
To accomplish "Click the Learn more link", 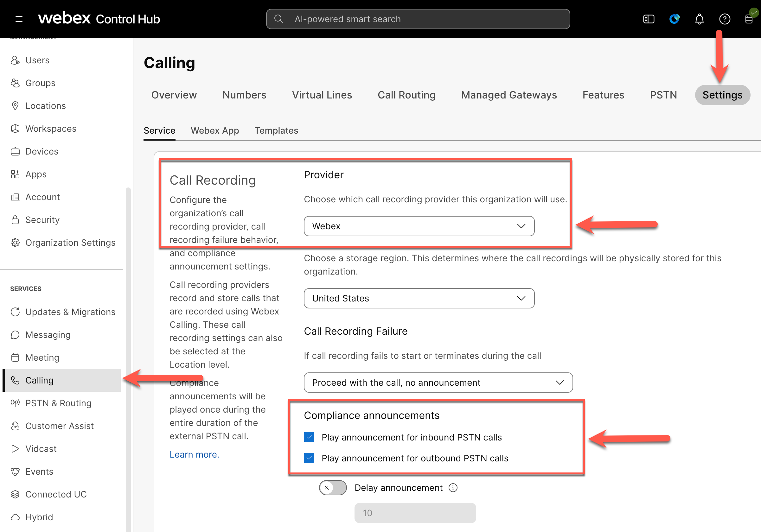I will pyautogui.click(x=194, y=454).
